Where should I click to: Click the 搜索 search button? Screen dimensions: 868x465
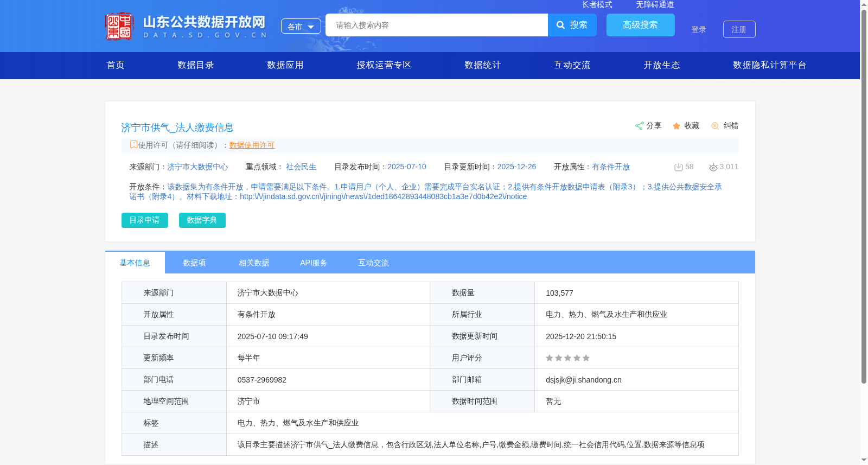tap(572, 25)
